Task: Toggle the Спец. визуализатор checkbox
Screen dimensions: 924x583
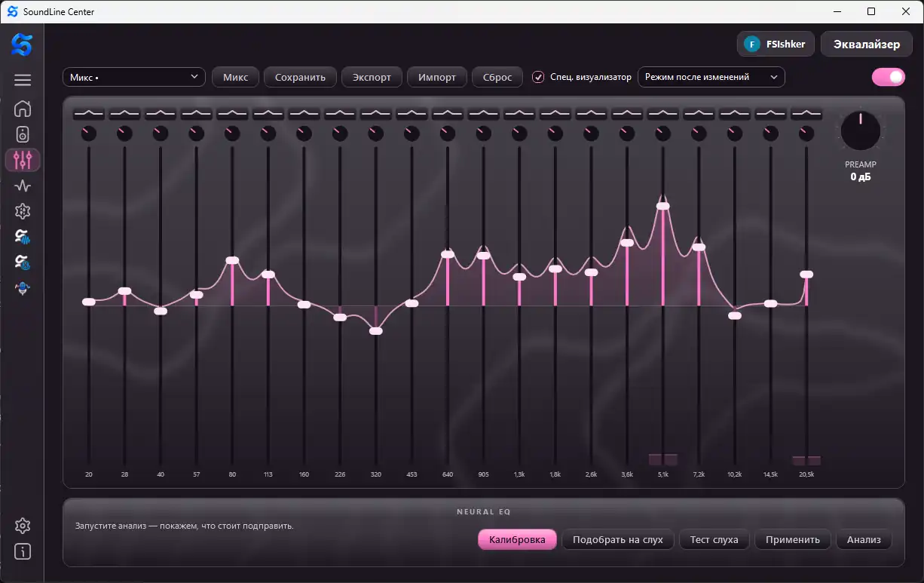Action: [x=538, y=77]
